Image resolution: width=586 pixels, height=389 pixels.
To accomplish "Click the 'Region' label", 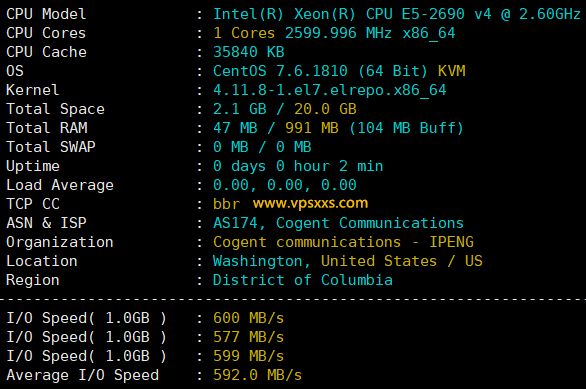I will (x=33, y=280).
